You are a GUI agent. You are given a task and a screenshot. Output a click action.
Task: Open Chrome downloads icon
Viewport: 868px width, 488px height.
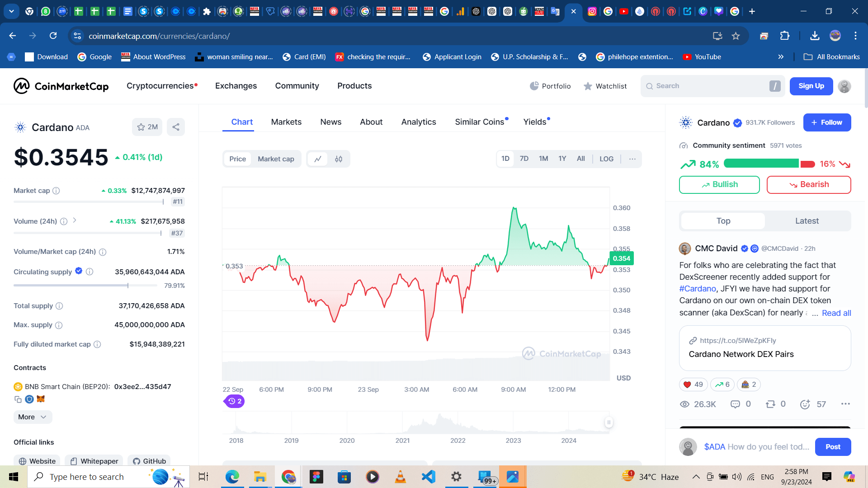[x=815, y=36]
